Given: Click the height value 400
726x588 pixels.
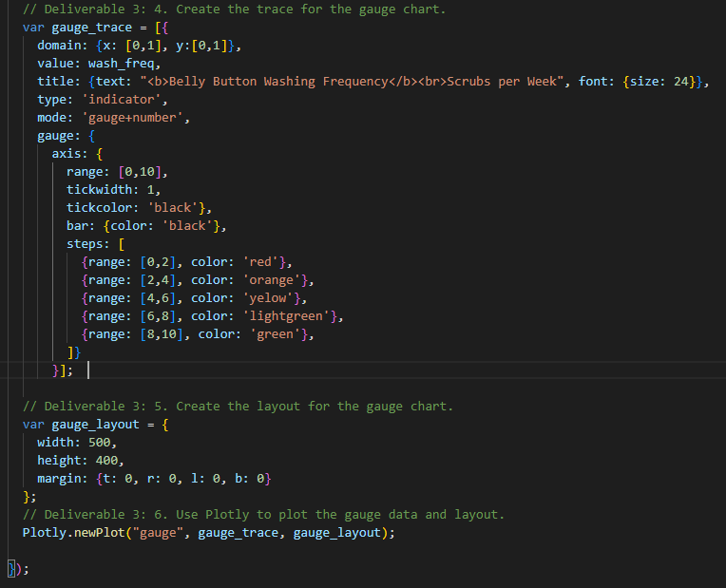Looking at the screenshot, I should [107, 461].
